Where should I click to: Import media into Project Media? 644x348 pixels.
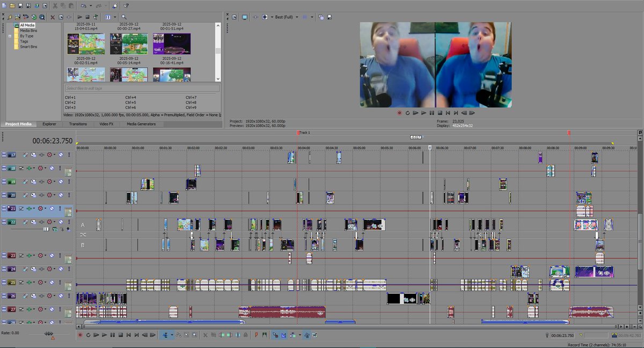18,17
